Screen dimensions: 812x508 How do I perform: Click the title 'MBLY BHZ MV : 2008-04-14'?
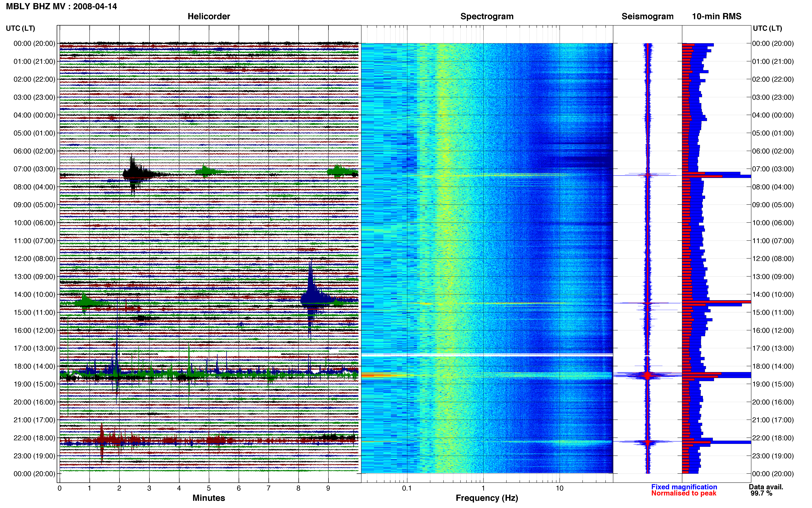tap(61, 6)
